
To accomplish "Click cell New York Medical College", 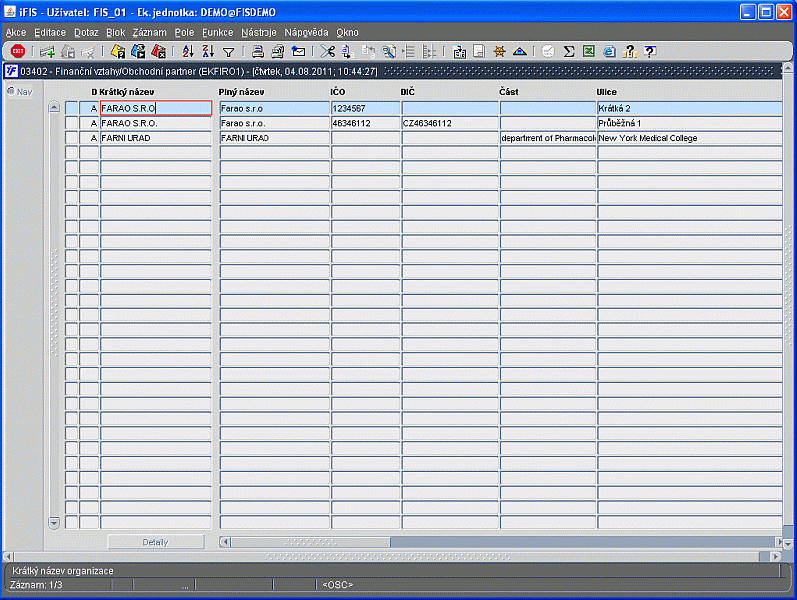I will (x=689, y=138).
